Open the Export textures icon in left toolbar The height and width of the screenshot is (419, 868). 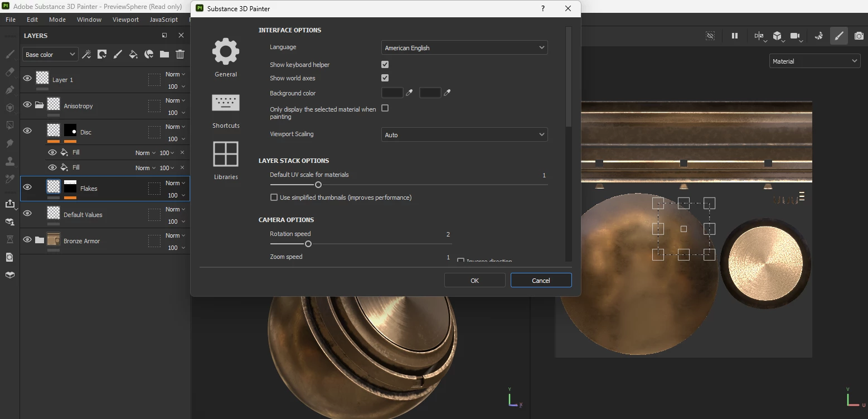pyautogui.click(x=9, y=204)
